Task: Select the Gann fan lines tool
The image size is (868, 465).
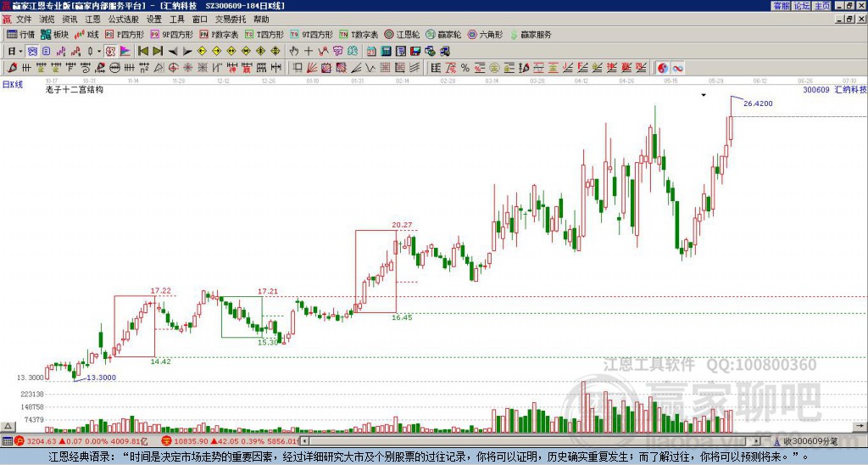Action: click(312, 68)
